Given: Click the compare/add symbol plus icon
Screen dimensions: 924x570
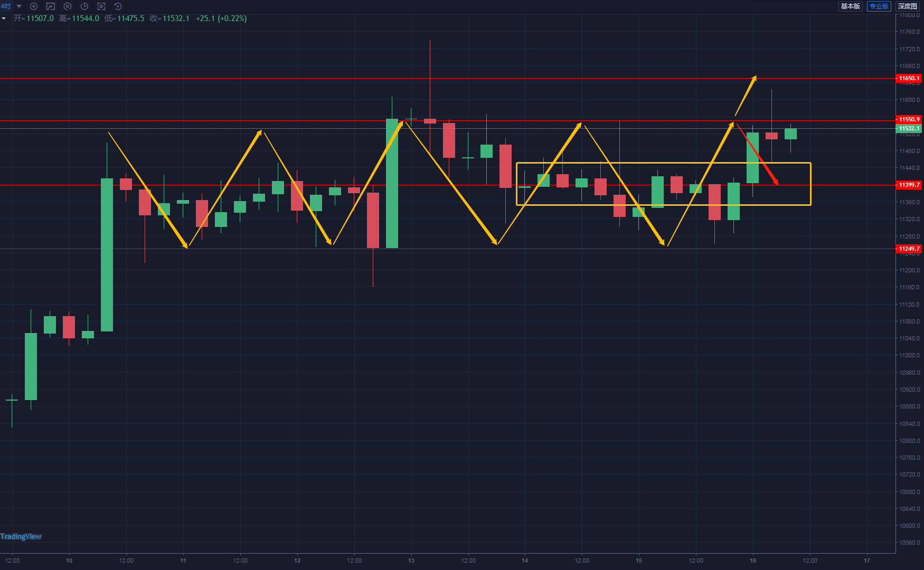Looking at the screenshot, I should click(34, 6).
